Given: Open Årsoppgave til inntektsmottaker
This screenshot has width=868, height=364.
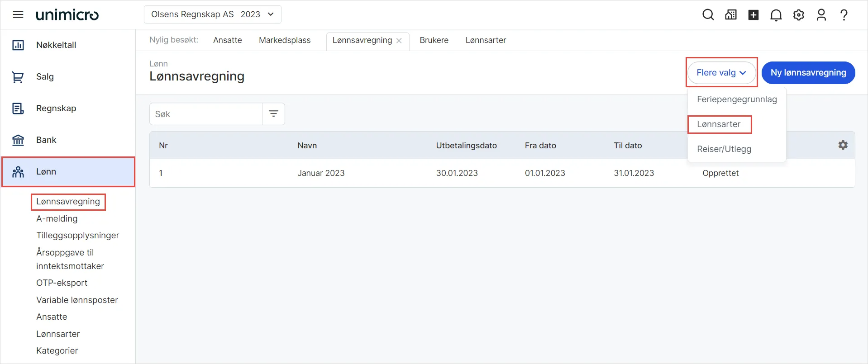Looking at the screenshot, I should point(70,260).
